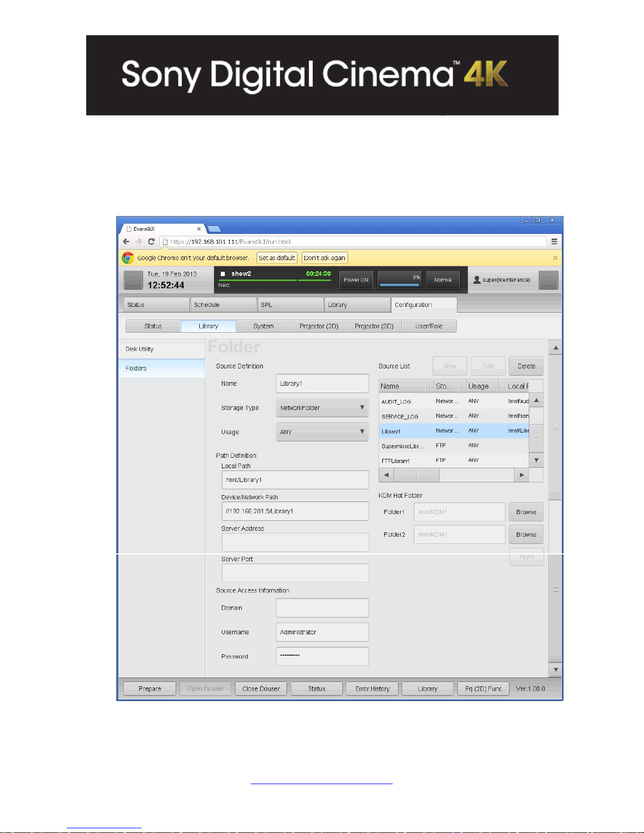Click the Normal status button
Screen dimensions: 644x833
pyautogui.click(x=443, y=280)
